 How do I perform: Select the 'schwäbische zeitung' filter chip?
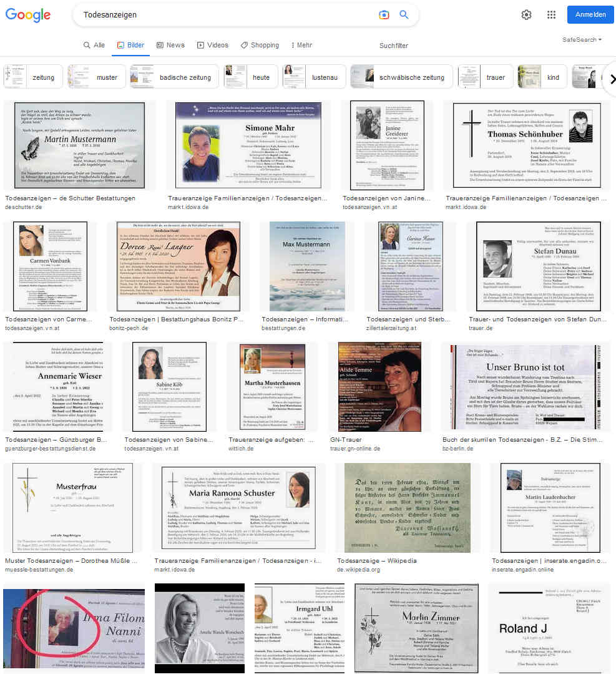coord(401,77)
